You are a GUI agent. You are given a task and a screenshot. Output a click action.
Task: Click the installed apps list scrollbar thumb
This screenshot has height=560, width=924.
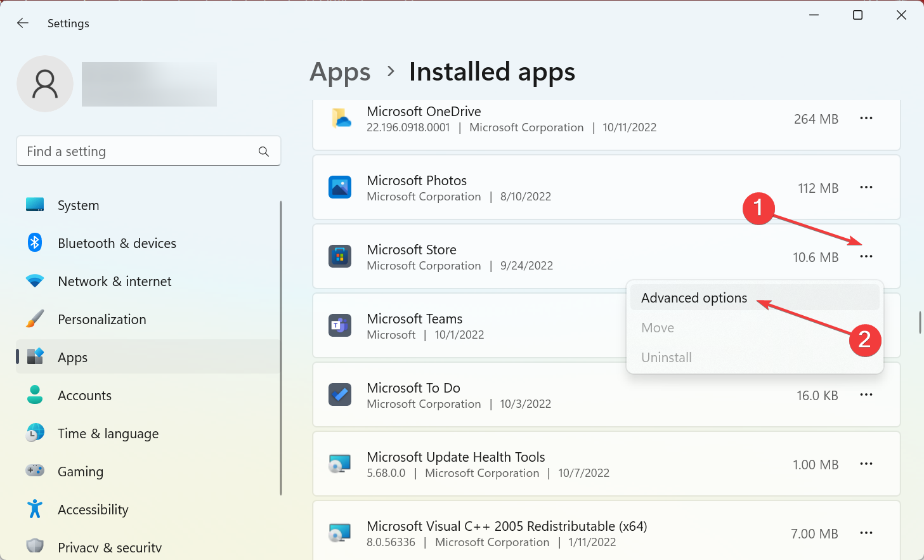coord(920,322)
